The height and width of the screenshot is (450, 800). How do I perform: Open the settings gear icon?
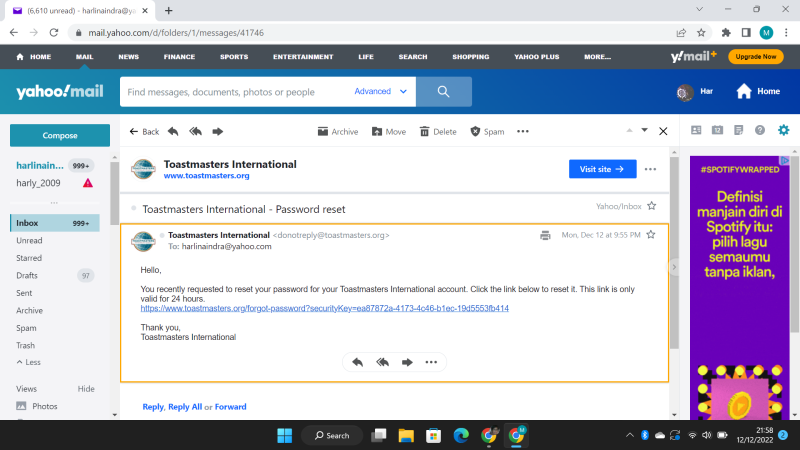tap(783, 130)
